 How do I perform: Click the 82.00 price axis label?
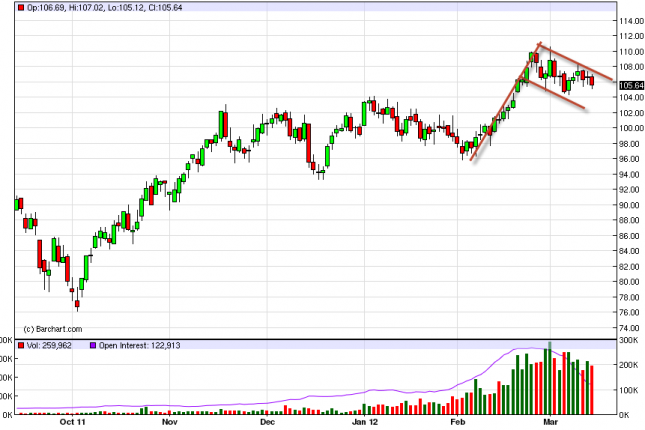(x=631, y=267)
